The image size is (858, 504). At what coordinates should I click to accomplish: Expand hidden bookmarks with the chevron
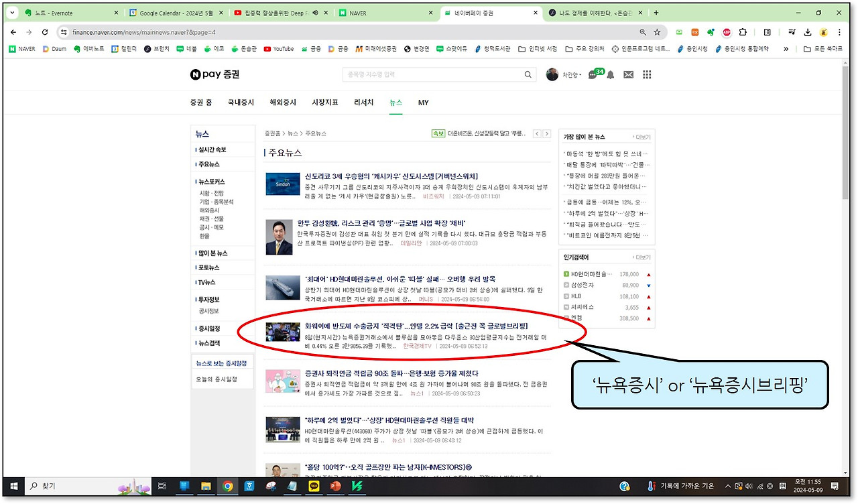pos(786,49)
